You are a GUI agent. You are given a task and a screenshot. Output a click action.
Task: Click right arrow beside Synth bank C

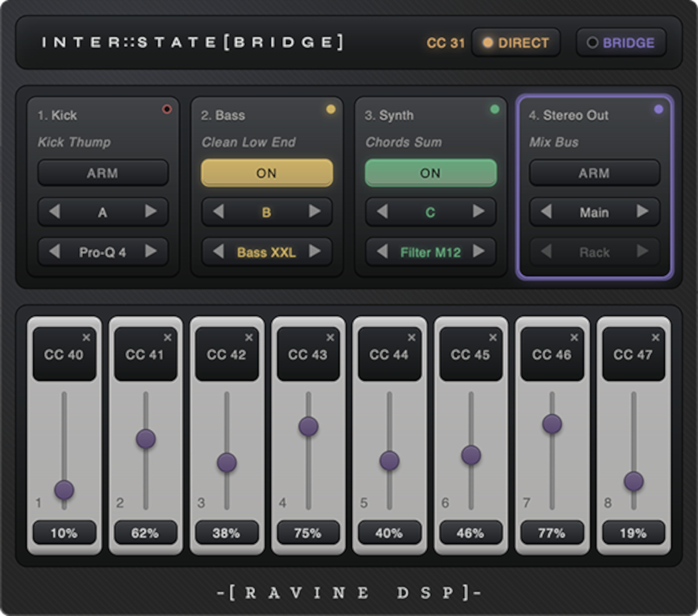coord(479,212)
